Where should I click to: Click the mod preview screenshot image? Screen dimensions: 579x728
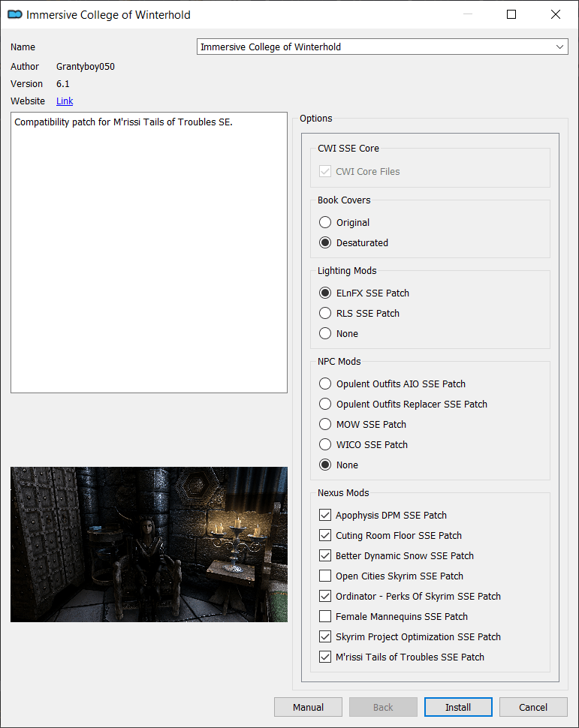149,544
